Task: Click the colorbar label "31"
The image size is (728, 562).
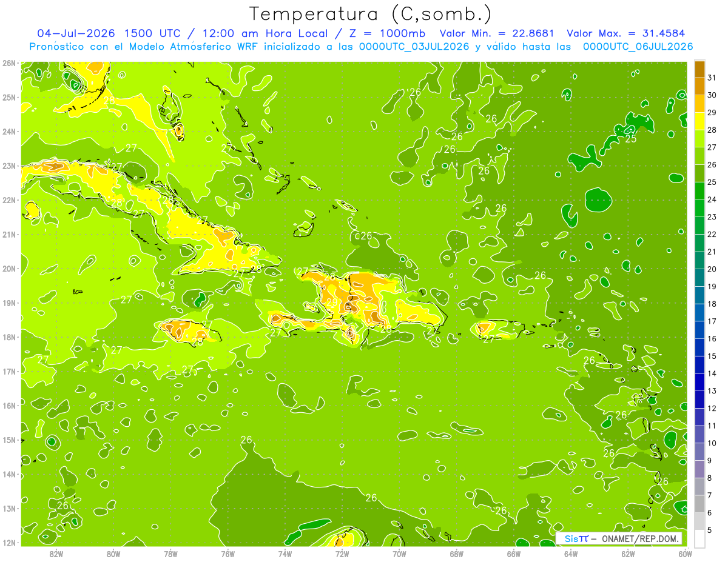Action: pyautogui.click(x=712, y=78)
